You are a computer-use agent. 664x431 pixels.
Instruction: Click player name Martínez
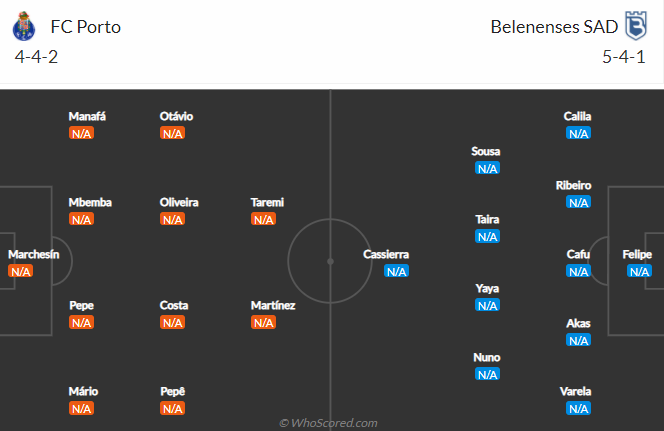[273, 305]
